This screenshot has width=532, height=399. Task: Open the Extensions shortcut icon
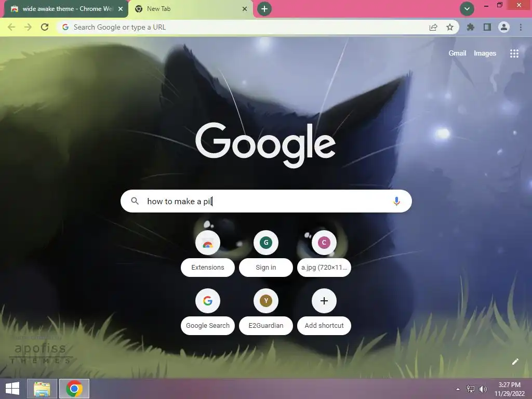tap(208, 243)
